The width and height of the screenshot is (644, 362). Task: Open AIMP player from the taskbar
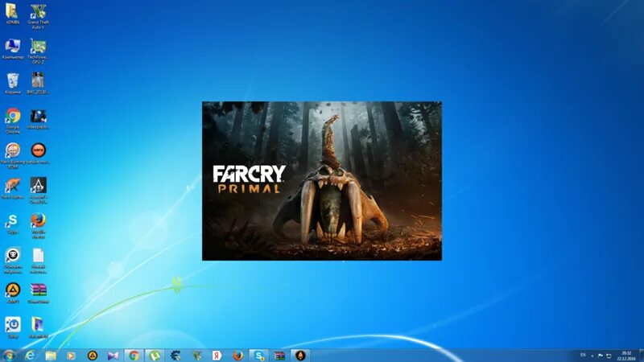[x=93, y=356]
